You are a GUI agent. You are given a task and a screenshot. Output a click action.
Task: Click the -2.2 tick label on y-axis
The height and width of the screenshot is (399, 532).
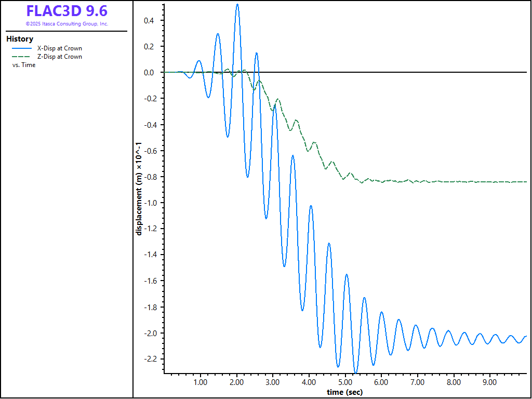tap(148, 359)
